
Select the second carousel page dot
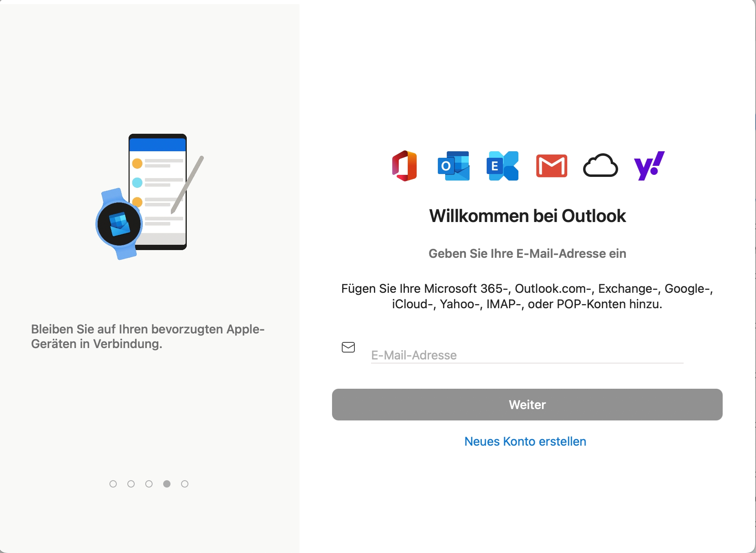tap(131, 484)
